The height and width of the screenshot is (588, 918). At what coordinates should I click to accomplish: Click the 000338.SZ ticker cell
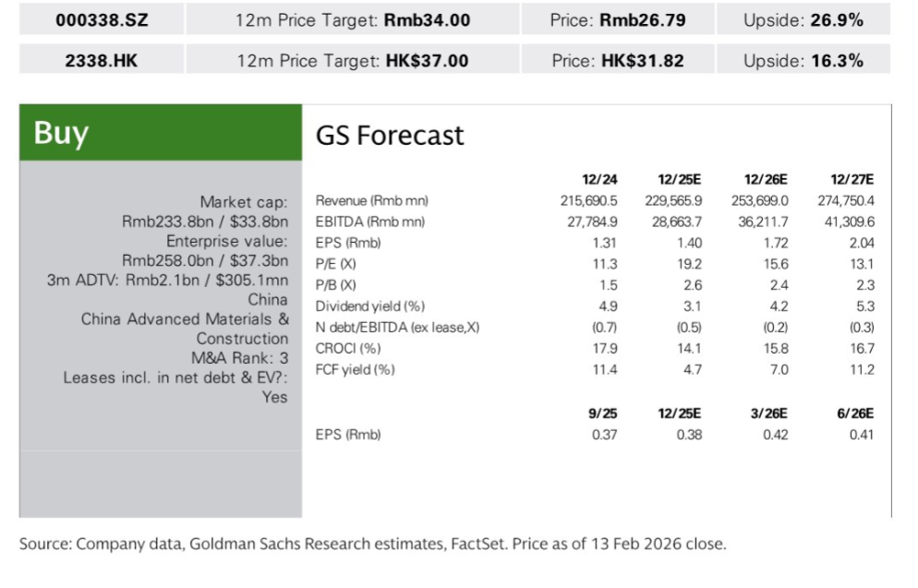pos(101,19)
